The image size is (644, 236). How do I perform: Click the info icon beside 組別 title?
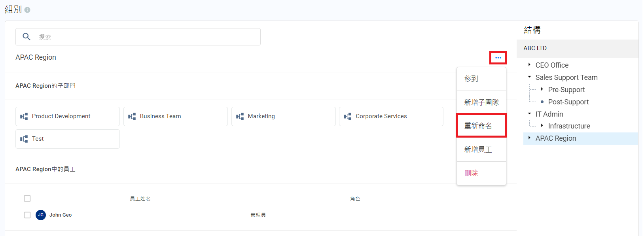pyautogui.click(x=27, y=10)
